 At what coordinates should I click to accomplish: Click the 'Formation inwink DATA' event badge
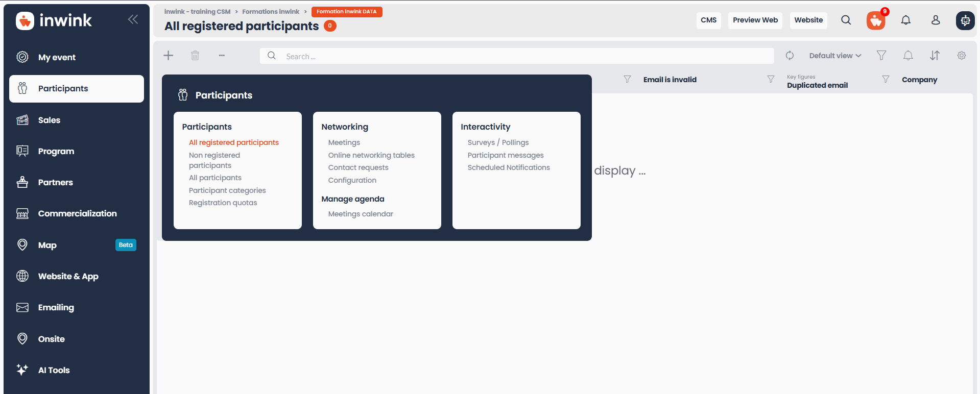click(x=347, y=12)
